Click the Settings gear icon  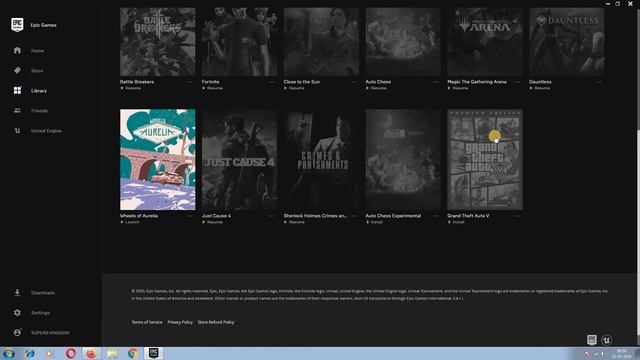(x=17, y=313)
